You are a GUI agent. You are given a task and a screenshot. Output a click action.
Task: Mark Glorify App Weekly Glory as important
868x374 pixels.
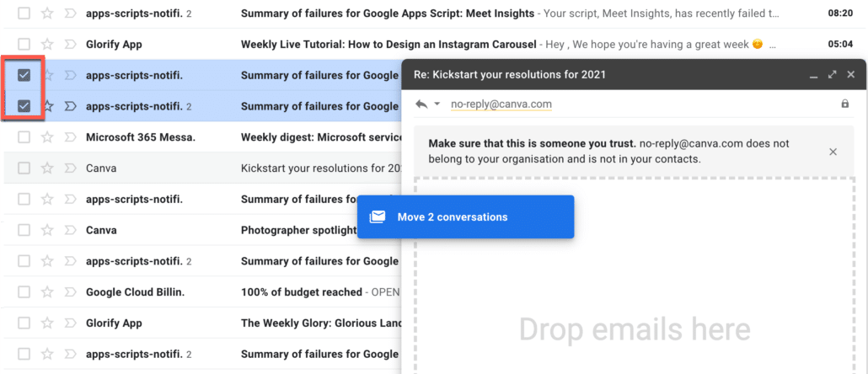pos(70,323)
